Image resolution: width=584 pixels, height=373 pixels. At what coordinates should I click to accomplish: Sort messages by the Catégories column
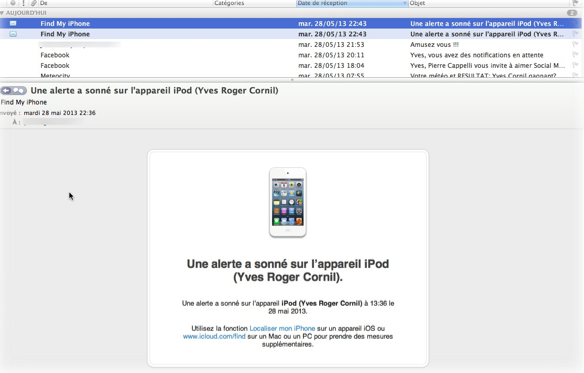pyautogui.click(x=254, y=3)
